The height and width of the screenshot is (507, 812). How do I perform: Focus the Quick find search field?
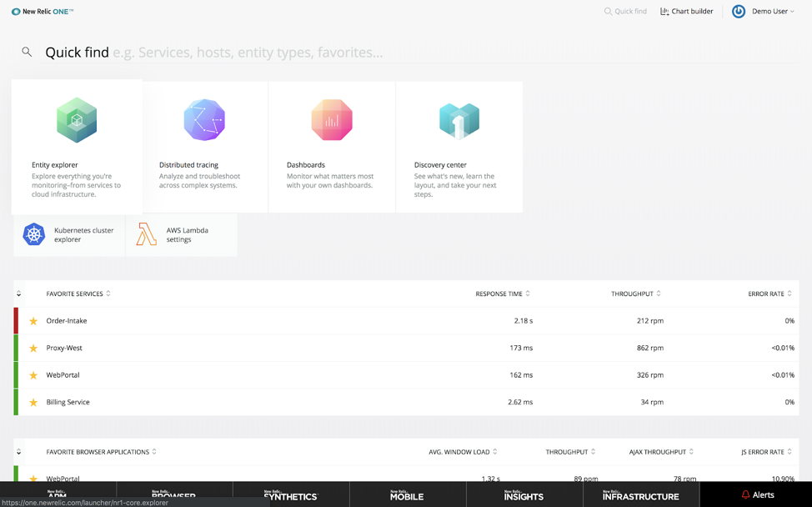point(422,53)
